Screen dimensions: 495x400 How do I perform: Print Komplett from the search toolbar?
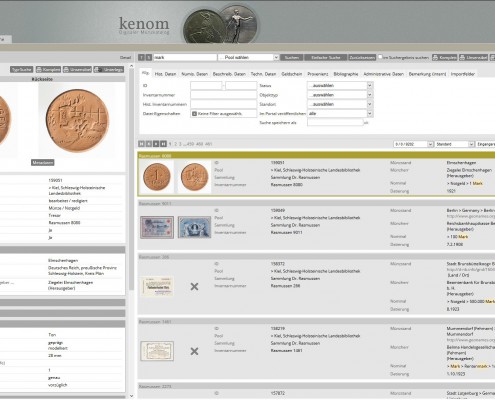point(444,57)
